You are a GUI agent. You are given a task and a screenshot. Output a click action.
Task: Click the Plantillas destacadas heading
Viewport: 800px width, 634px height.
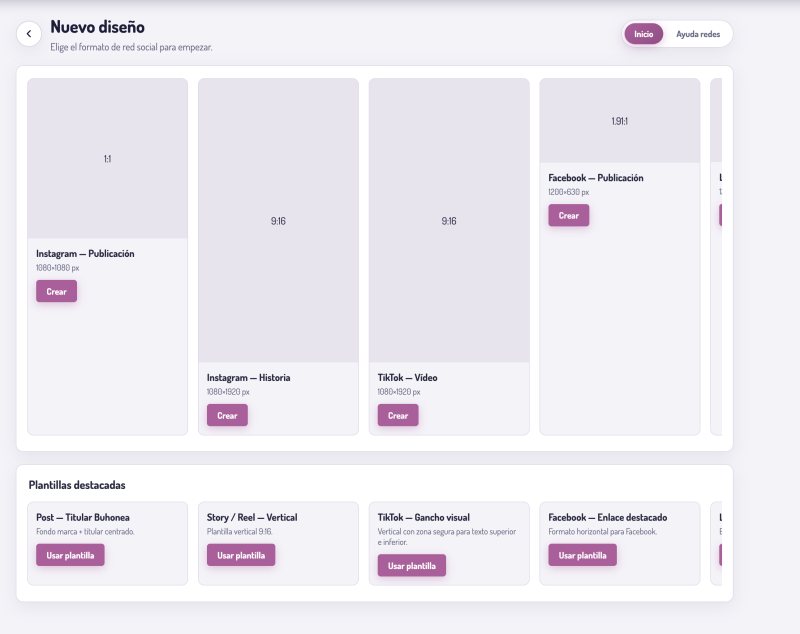click(77, 485)
